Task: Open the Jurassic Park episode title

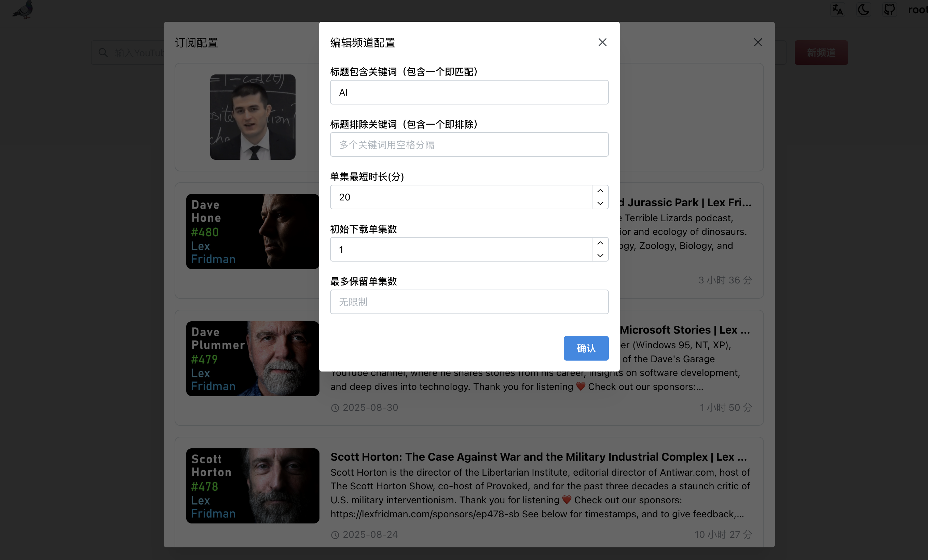Action: [686, 202]
